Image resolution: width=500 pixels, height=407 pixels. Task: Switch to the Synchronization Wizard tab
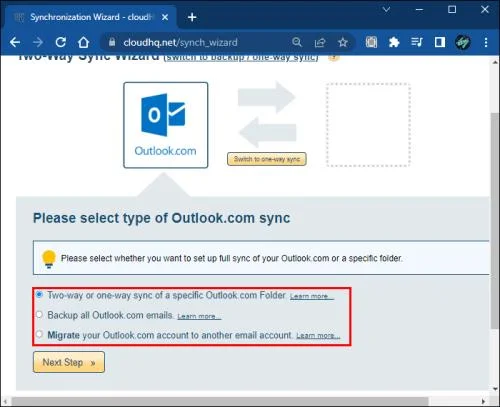[x=91, y=17]
